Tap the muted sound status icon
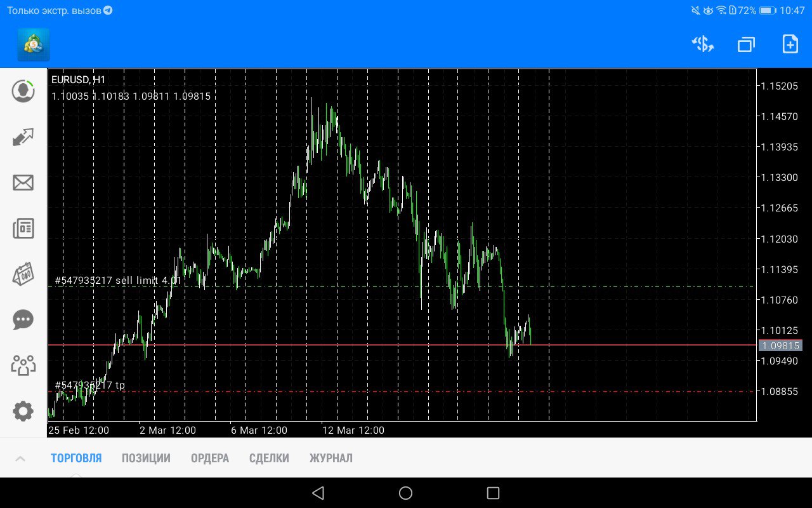 [x=696, y=11]
